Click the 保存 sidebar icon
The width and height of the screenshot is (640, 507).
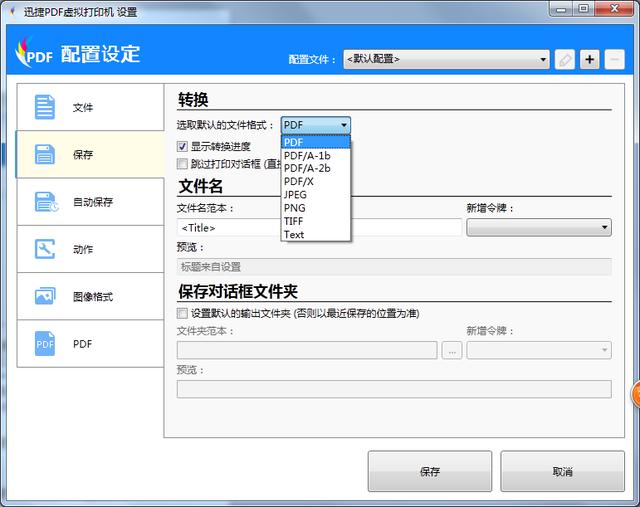click(x=45, y=154)
